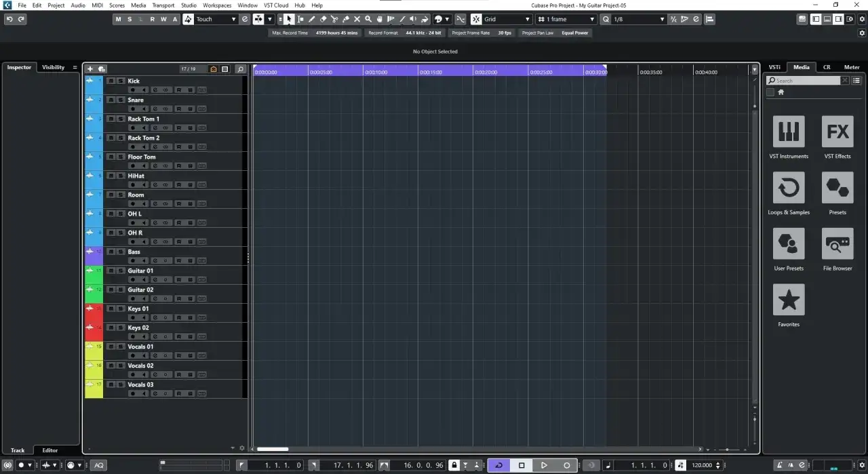
Task: Click the Record button in transport
Action: click(567, 465)
